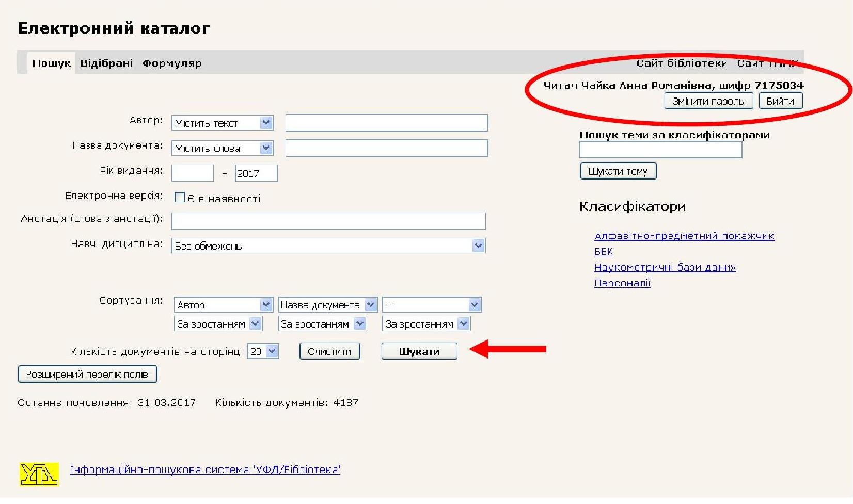Click the end year field '2017'
This screenshot has width=853, height=504.
[256, 173]
